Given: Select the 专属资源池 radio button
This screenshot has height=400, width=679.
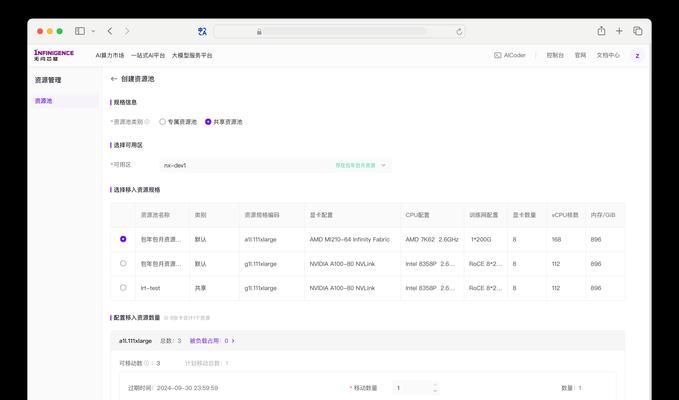Looking at the screenshot, I should (x=162, y=122).
